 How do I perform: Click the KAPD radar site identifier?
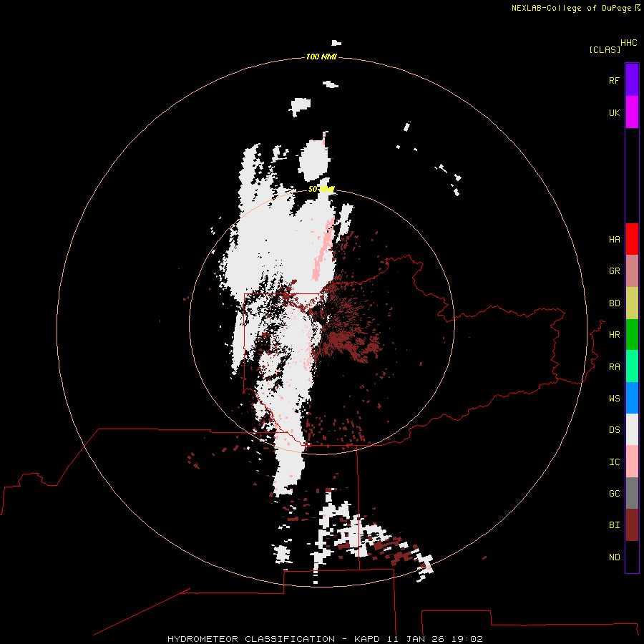pyautogui.click(x=368, y=639)
